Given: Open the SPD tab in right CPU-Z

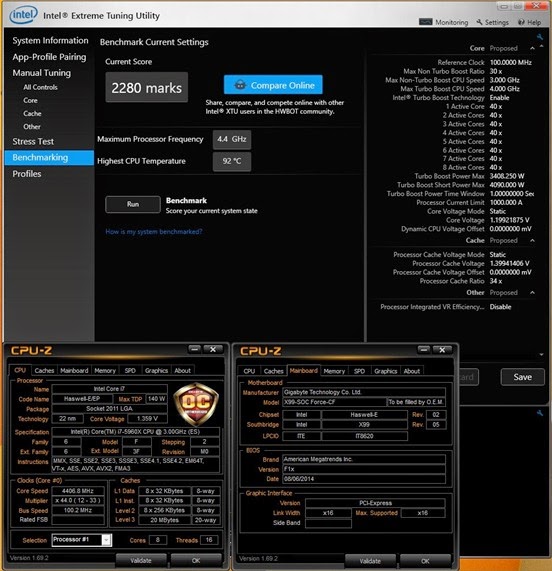Looking at the screenshot, I should [x=359, y=371].
